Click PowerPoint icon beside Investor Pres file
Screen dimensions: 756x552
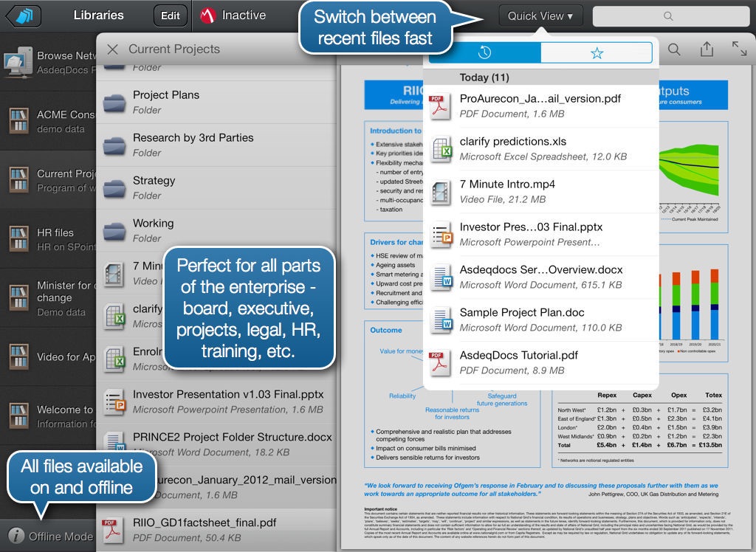pyautogui.click(x=441, y=235)
